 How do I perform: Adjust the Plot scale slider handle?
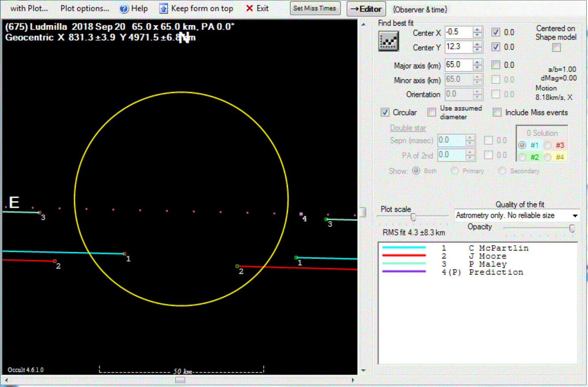click(x=413, y=217)
